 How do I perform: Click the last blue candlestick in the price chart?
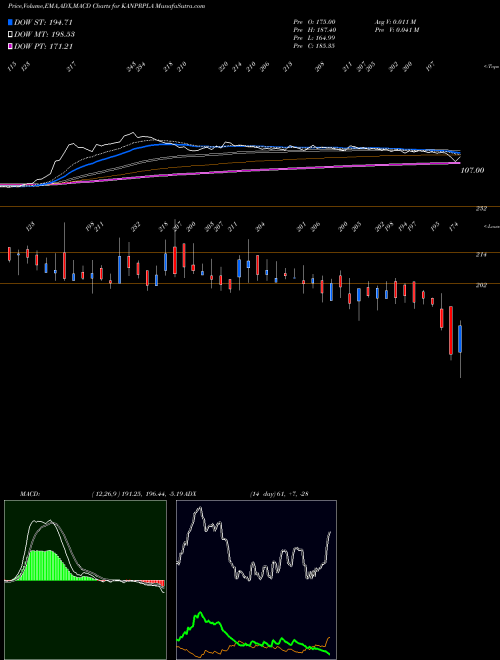[x=460, y=338]
